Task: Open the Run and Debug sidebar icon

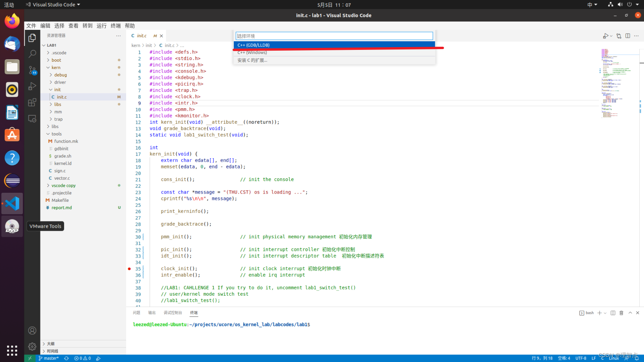Action: point(32,86)
